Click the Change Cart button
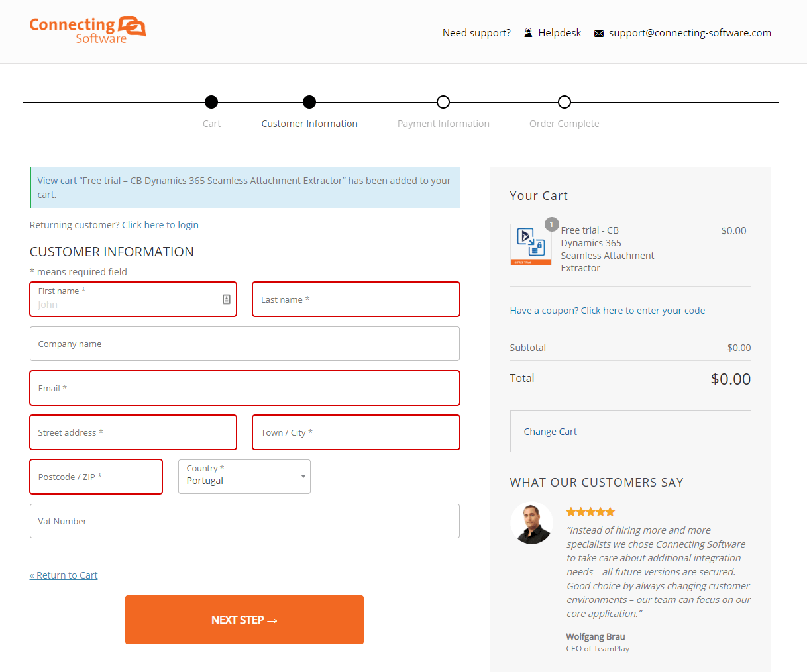Image resolution: width=807 pixels, height=672 pixels. [631, 432]
